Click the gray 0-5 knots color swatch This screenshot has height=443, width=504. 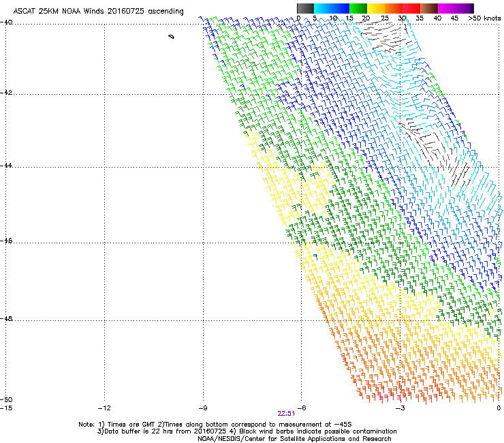tap(305, 8)
